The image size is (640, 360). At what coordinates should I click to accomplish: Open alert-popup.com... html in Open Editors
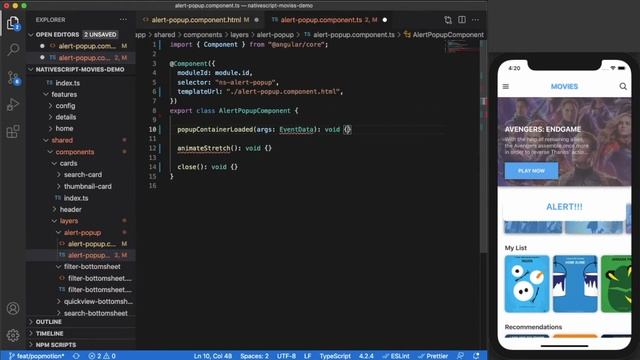(87, 46)
